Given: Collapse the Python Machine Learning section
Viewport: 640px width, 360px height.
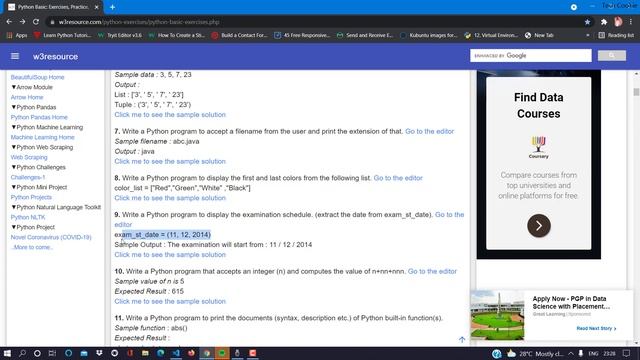Looking at the screenshot, I should point(47,127).
